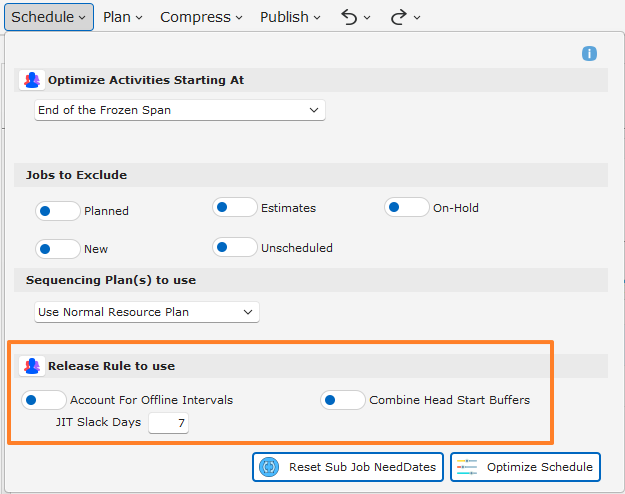
Task: Click the Jobs to Exclude heading
Action: 77,175
